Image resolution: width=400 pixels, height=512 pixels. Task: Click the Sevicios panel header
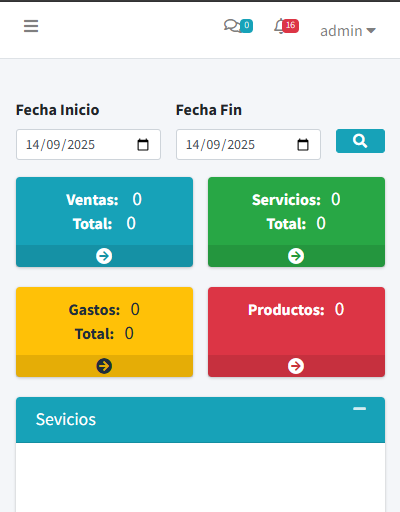point(200,420)
